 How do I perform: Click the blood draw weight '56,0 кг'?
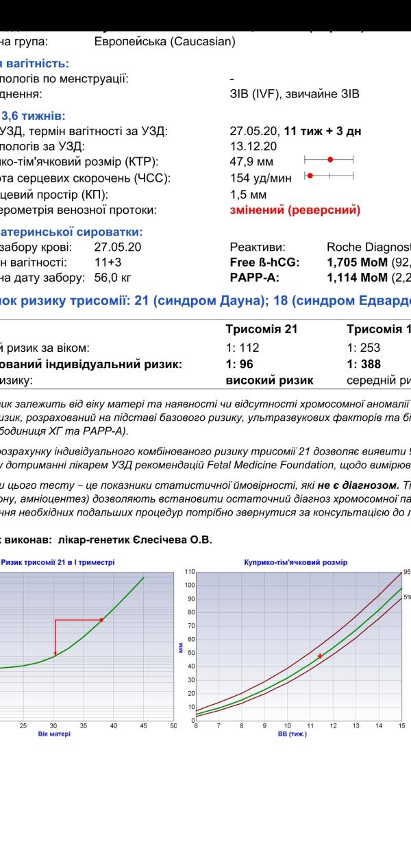click(112, 278)
